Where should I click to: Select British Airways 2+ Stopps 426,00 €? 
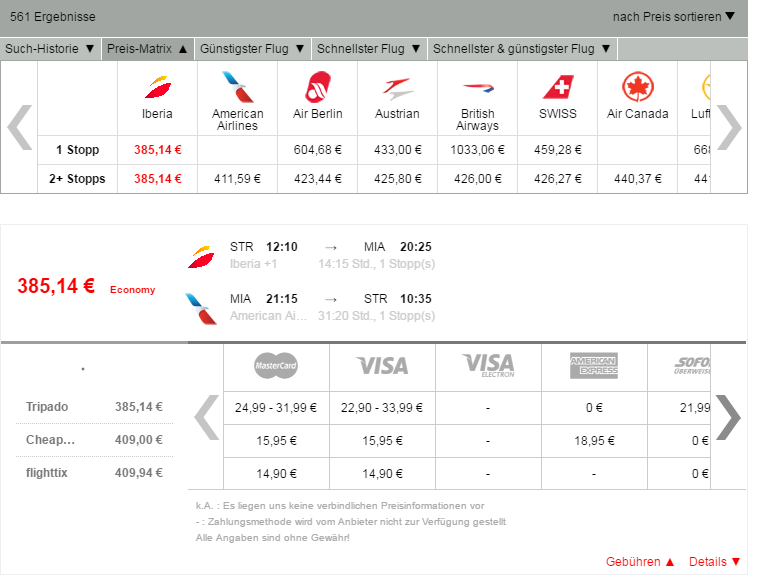click(x=478, y=179)
